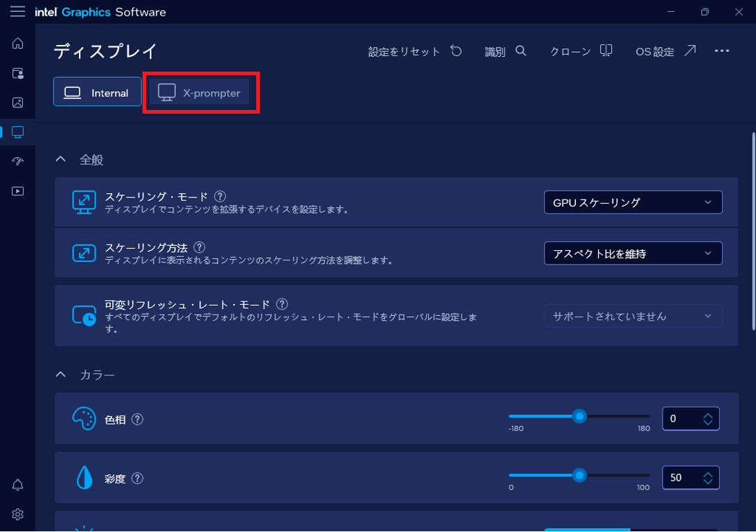Click the reset circular arrow icon
756x532 pixels.
coord(456,51)
